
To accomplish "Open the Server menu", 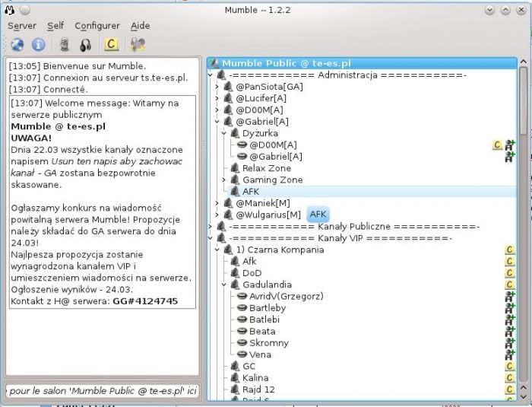I will tap(22, 26).
